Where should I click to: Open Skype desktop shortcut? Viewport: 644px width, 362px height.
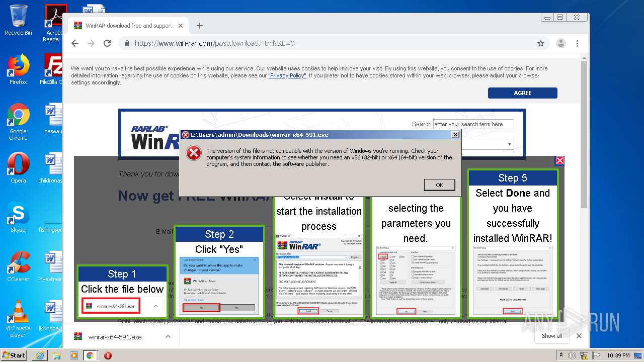coord(18,217)
